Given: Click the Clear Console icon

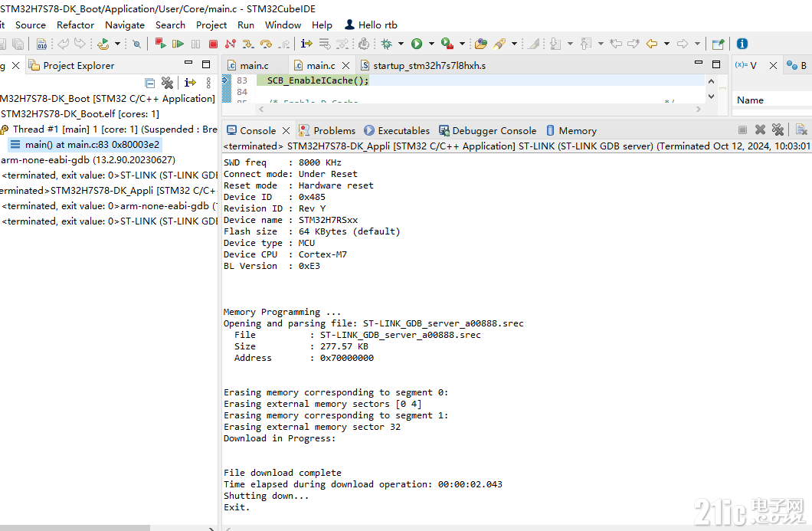Looking at the screenshot, I should [x=801, y=129].
